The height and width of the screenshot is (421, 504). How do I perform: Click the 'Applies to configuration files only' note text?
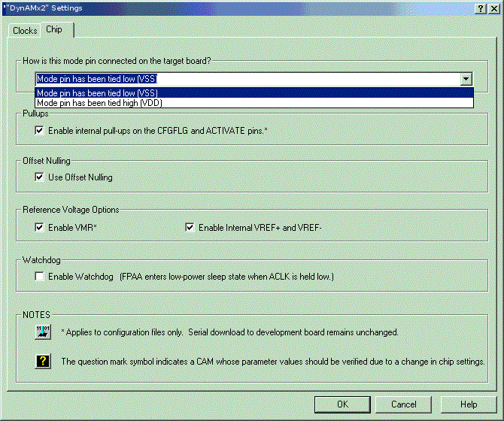(229, 332)
